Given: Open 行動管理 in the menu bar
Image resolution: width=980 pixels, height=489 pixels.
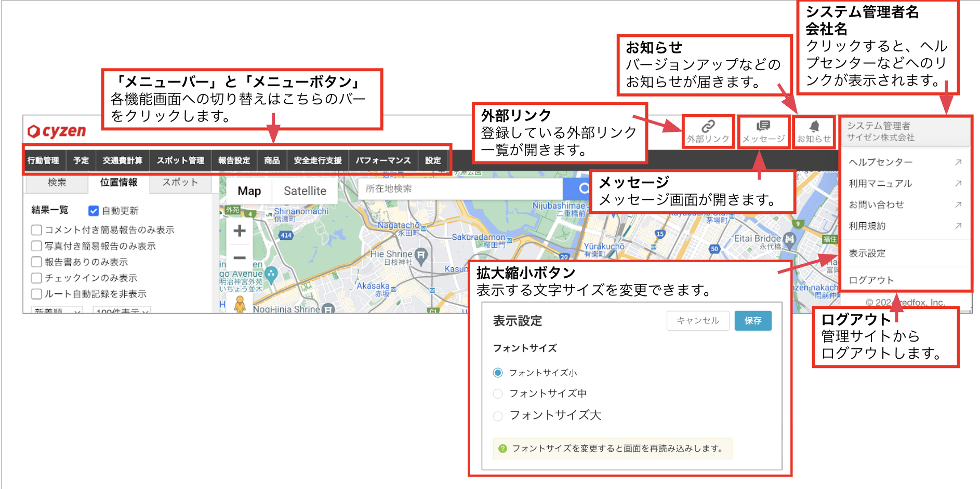Looking at the screenshot, I should [x=43, y=160].
